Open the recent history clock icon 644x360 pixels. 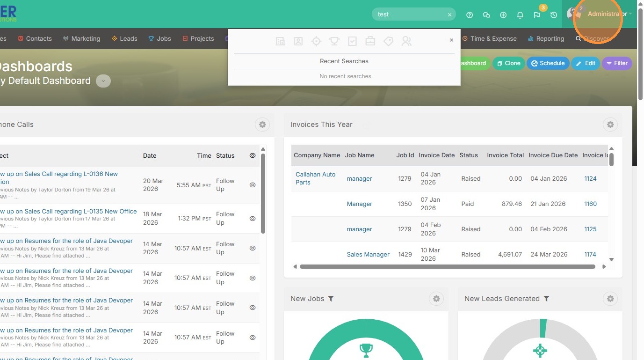pos(554,15)
